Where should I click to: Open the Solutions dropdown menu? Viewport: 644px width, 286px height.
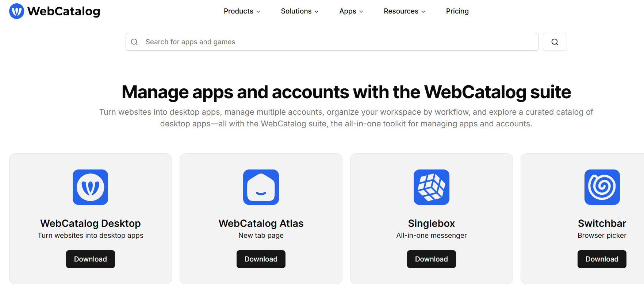pos(299,11)
